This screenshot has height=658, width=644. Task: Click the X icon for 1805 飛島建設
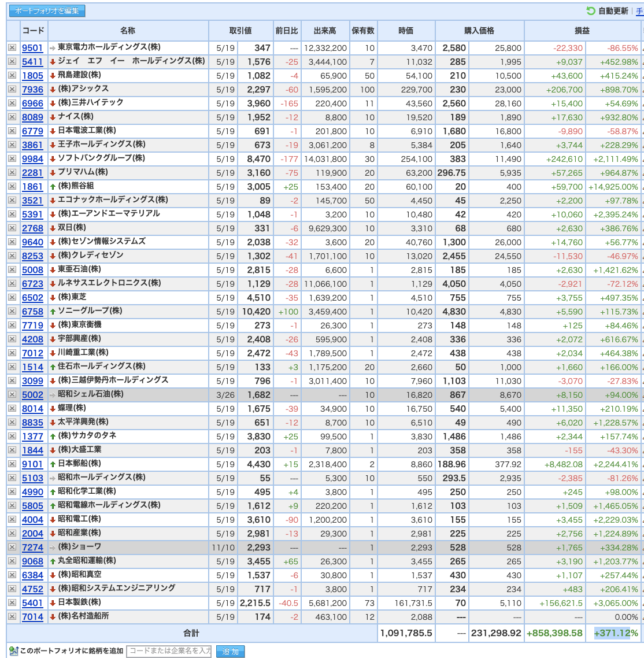coord(12,76)
